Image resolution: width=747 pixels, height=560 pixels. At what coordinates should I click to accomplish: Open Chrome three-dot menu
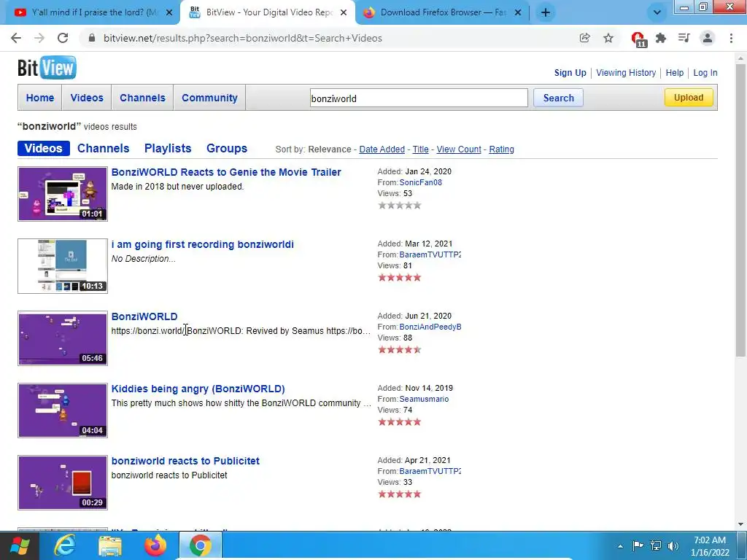(x=731, y=38)
